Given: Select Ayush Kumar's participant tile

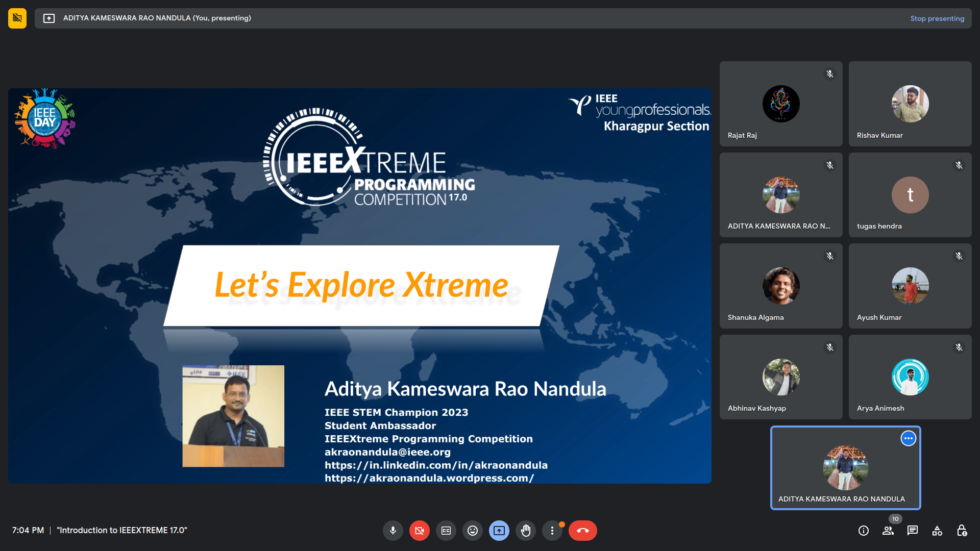Looking at the screenshot, I should point(910,286).
